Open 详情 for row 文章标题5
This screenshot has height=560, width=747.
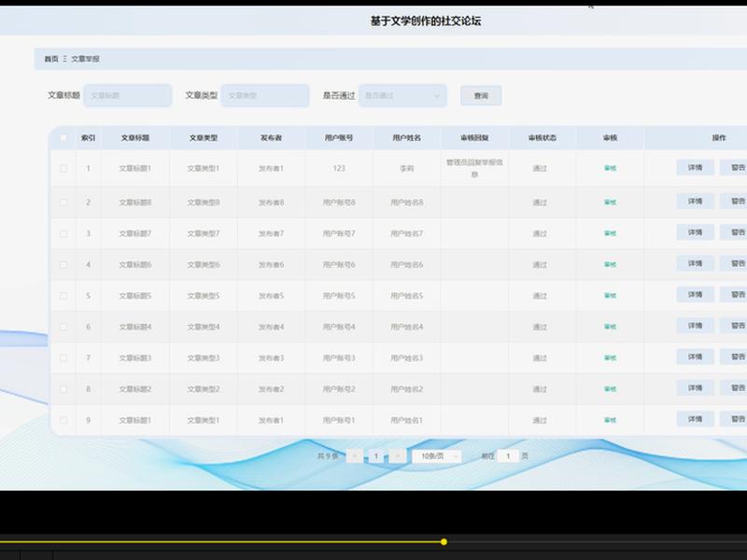(x=695, y=295)
